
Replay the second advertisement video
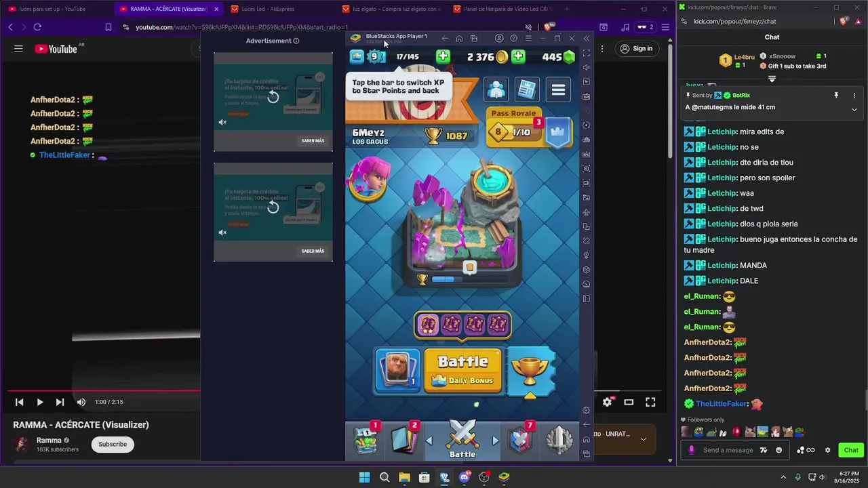tap(273, 207)
